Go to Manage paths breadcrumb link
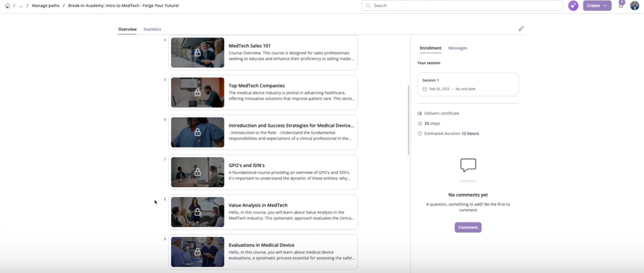Viewport: 644px width, 273px height. tap(45, 6)
